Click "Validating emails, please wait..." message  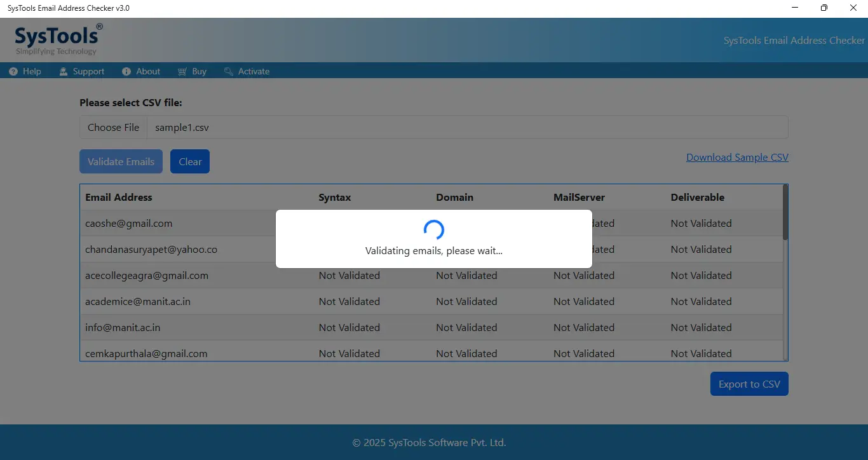click(434, 251)
